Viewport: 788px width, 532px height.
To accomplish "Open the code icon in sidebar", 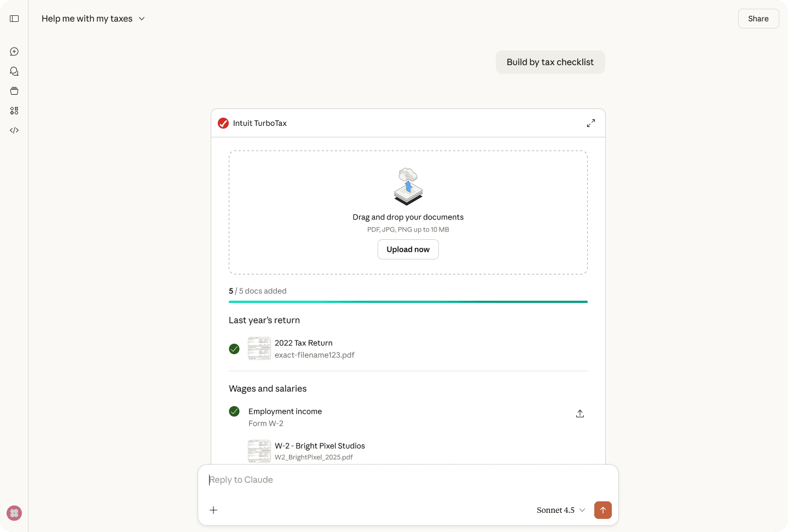I will [14, 130].
